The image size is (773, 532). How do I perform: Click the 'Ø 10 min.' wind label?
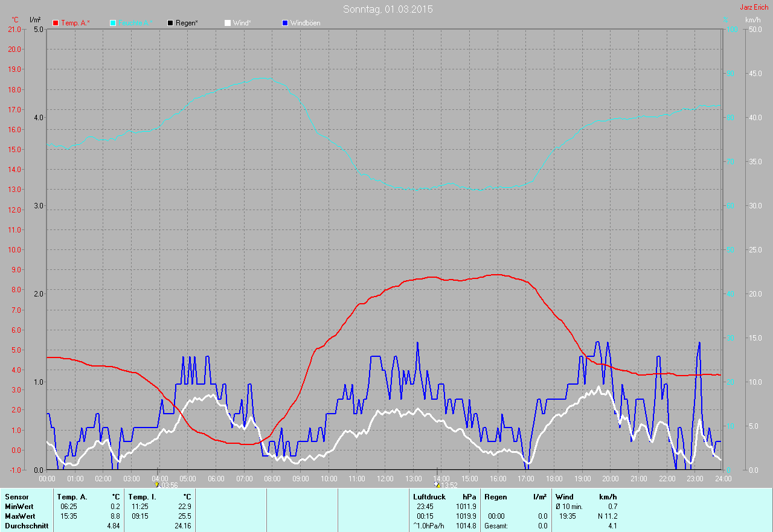pos(569,507)
